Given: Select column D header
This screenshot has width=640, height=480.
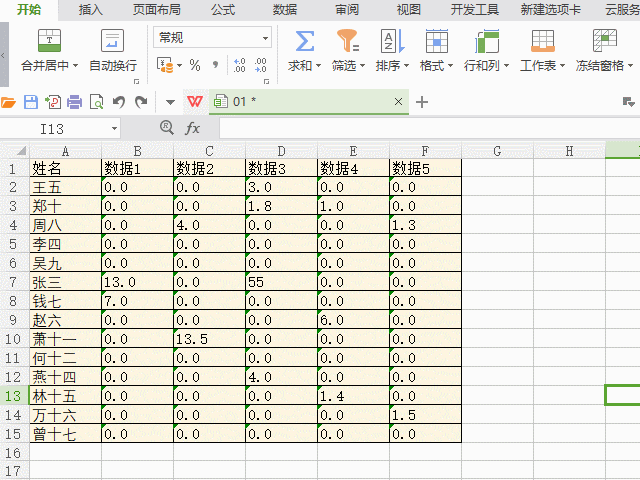Looking at the screenshot, I should pyautogui.click(x=281, y=151).
